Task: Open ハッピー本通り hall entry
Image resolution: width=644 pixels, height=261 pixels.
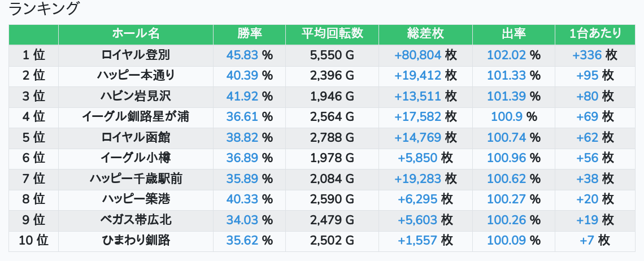Action: tap(136, 75)
